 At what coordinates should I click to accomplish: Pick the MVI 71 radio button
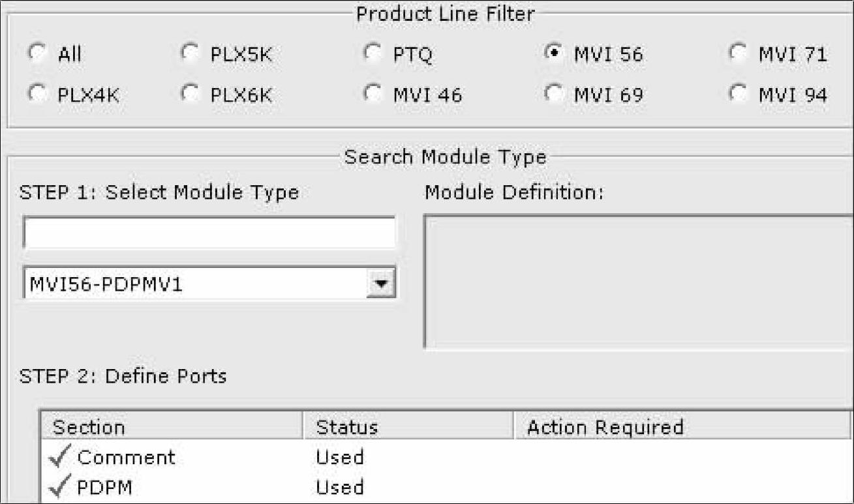tap(738, 53)
